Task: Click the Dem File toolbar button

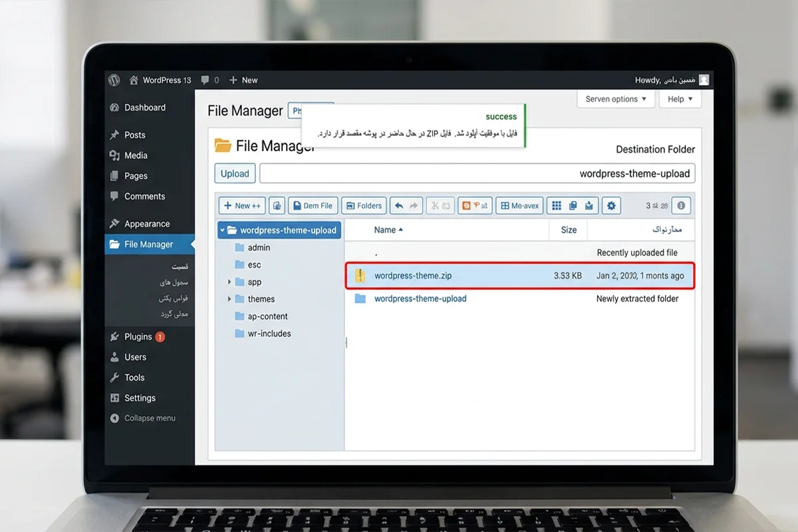Action: coord(313,205)
